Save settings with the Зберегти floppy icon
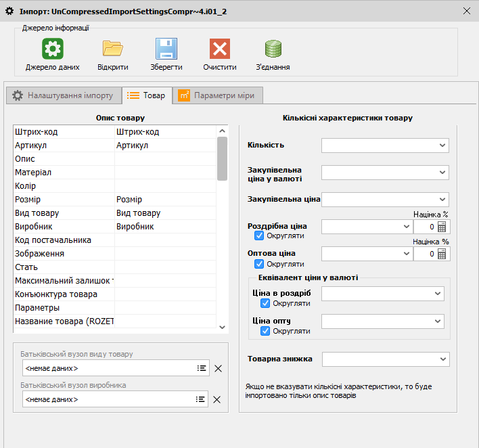The width and height of the screenshot is (479, 448). coord(166,49)
